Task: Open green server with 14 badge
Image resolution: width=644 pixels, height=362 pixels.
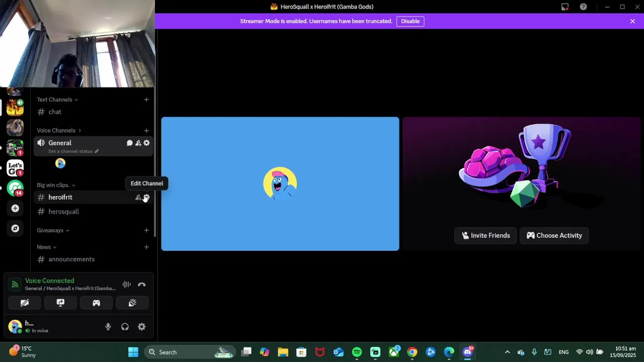Action: coord(15,188)
